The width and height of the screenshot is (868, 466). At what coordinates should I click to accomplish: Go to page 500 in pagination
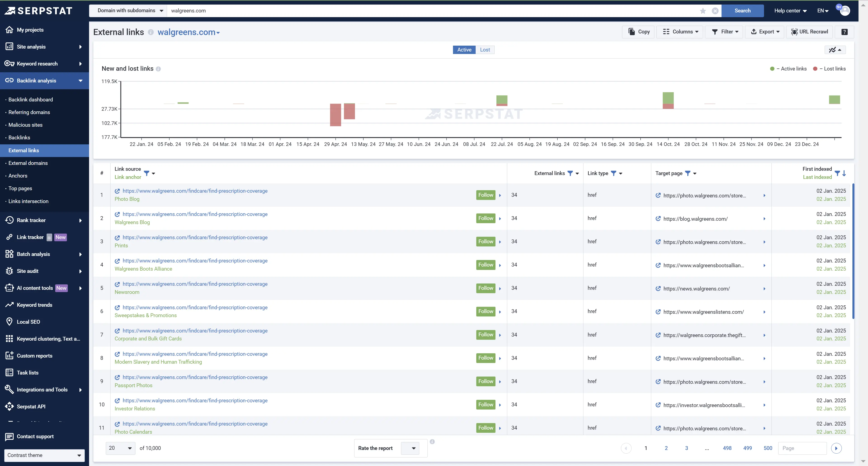click(768, 448)
